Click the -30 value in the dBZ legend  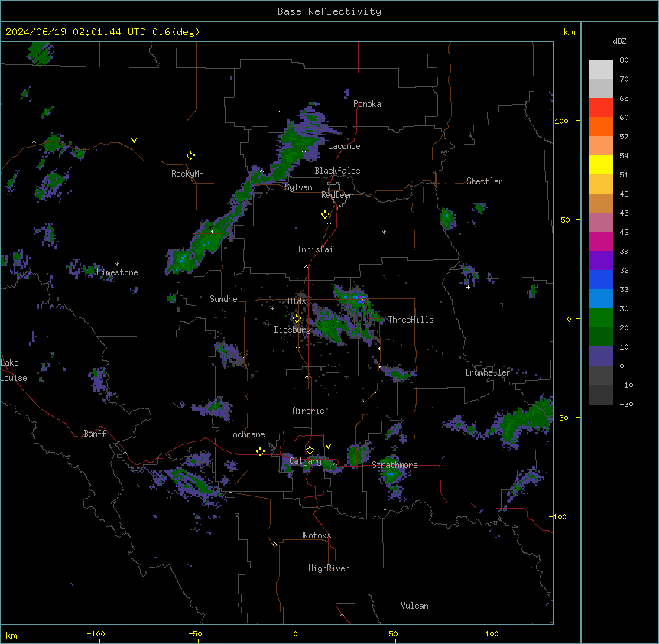pos(626,405)
